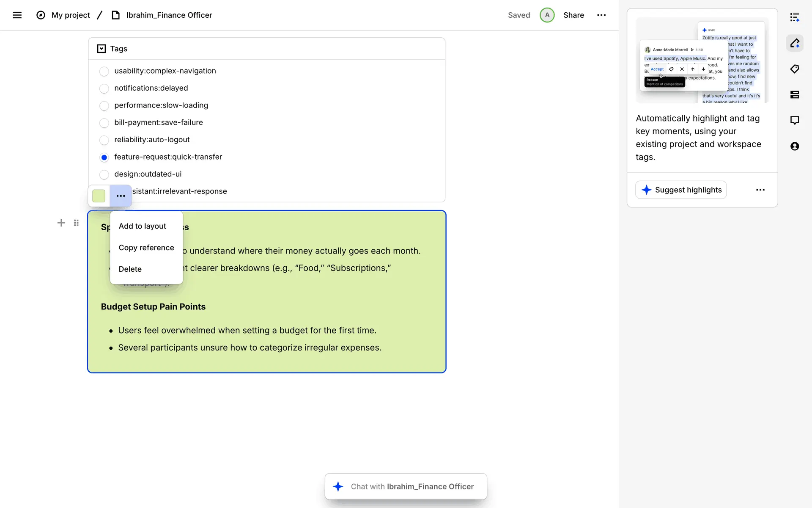The image size is (812, 508).
Task: Open the AI outline list icon
Action: [x=795, y=17]
